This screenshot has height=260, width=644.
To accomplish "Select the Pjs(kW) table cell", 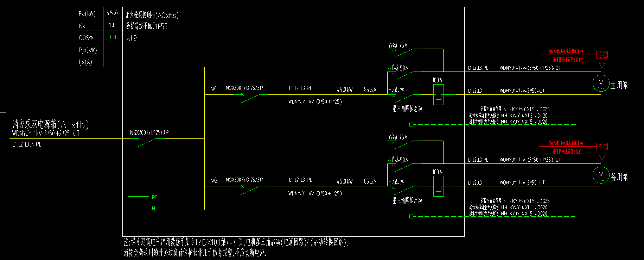I will 90,49.
